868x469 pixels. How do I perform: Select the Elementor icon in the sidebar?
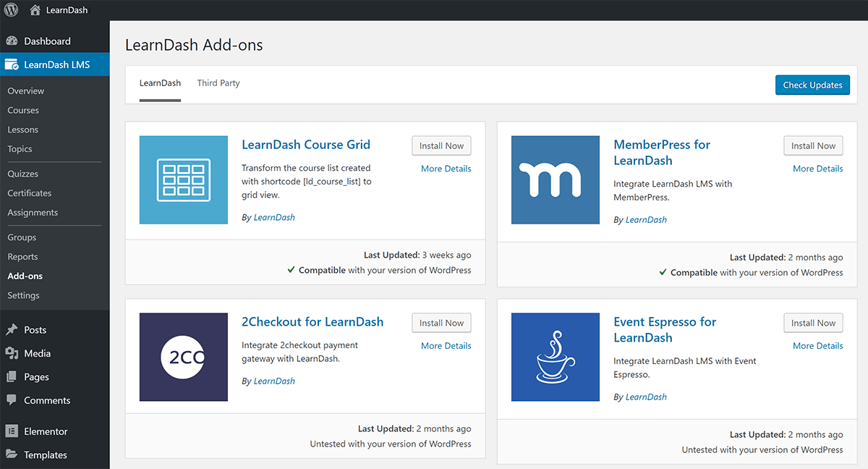[x=13, y=431]
